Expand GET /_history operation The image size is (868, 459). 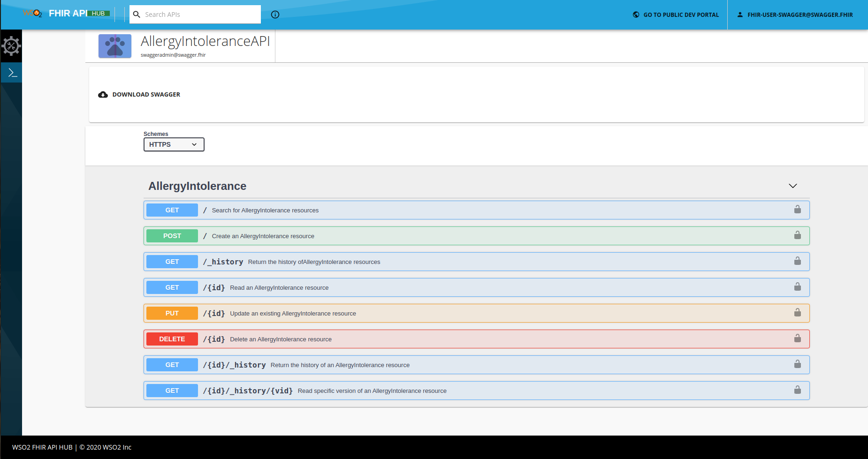coord(477,262)
